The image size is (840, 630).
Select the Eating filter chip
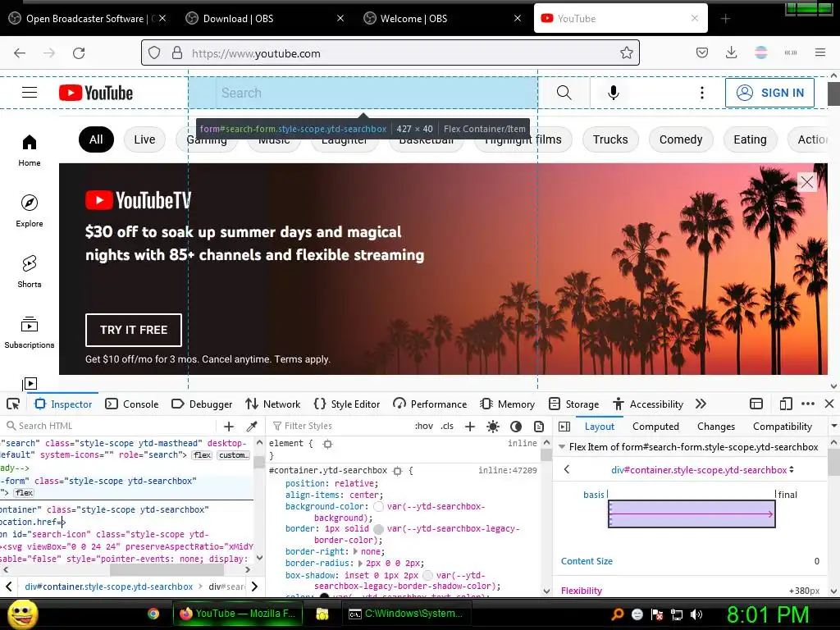pyautogui.click(x=750, y=139)
